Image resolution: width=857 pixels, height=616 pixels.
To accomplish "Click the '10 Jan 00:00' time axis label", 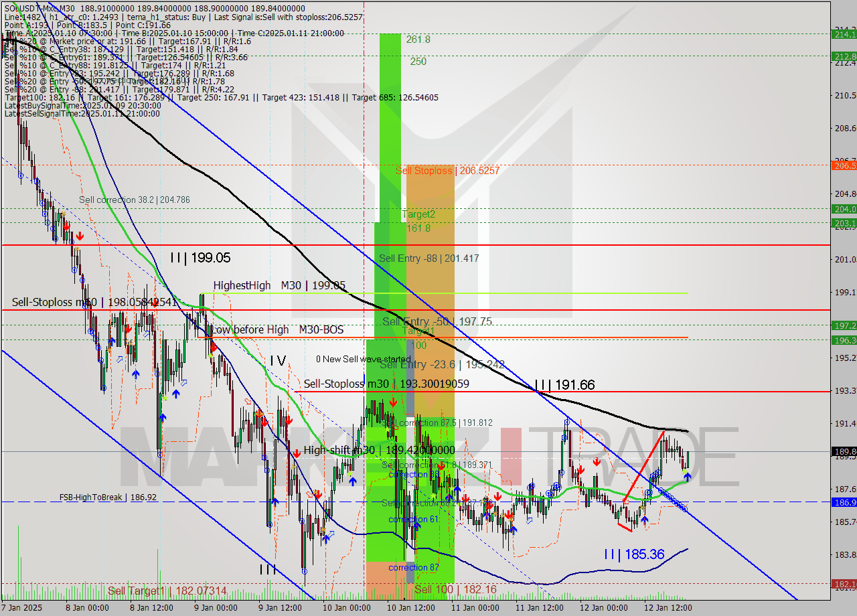I will click(346, 608).
